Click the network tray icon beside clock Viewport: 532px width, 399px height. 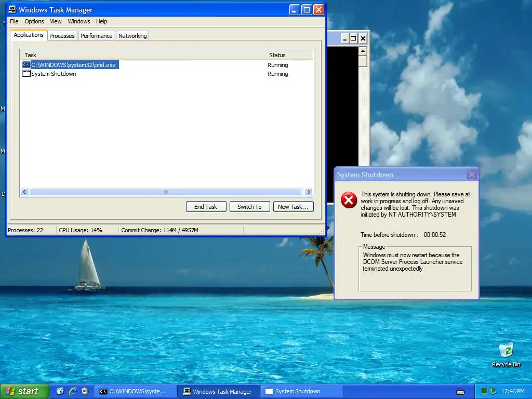tap(494, 391)
